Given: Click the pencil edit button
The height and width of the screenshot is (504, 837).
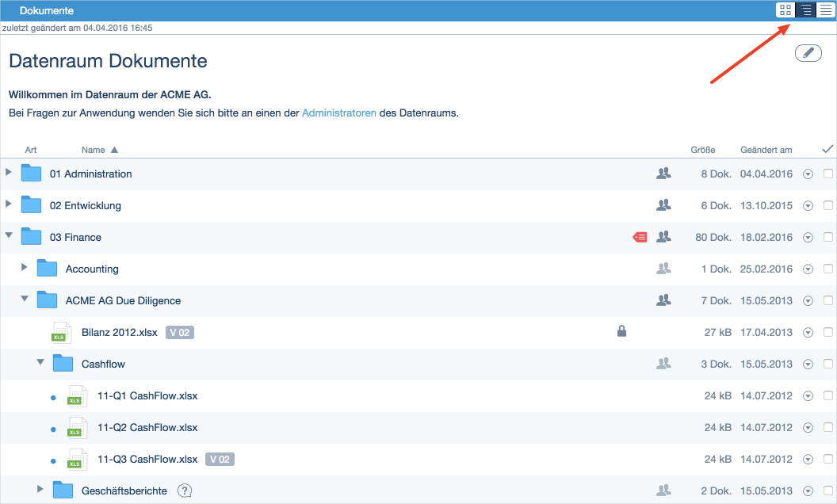Looking at the screenshot, I should pyautogui.click(x=808, y=53).
